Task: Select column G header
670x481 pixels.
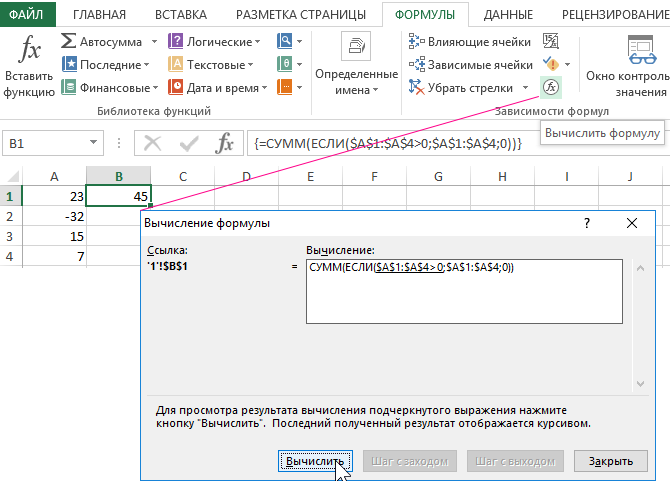Action: click(x=438, y=176)
